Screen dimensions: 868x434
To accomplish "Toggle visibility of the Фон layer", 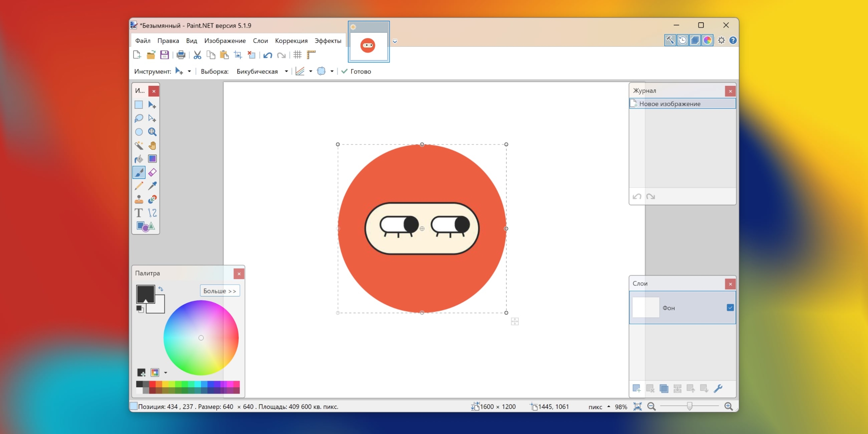I will tap(730, 307).
